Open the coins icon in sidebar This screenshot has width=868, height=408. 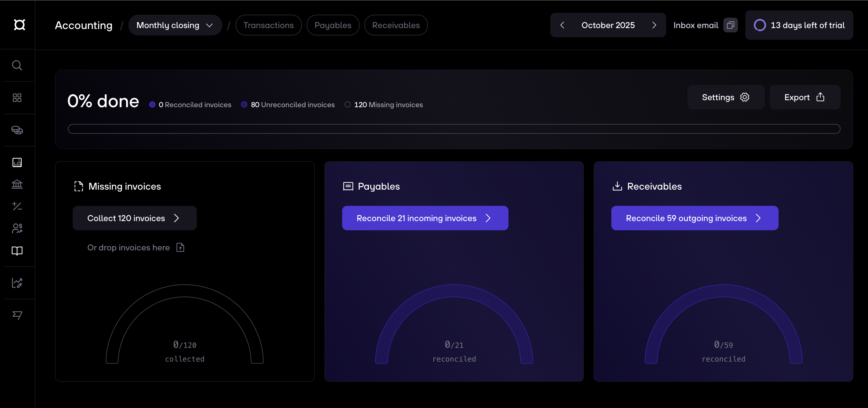point(17,130)
